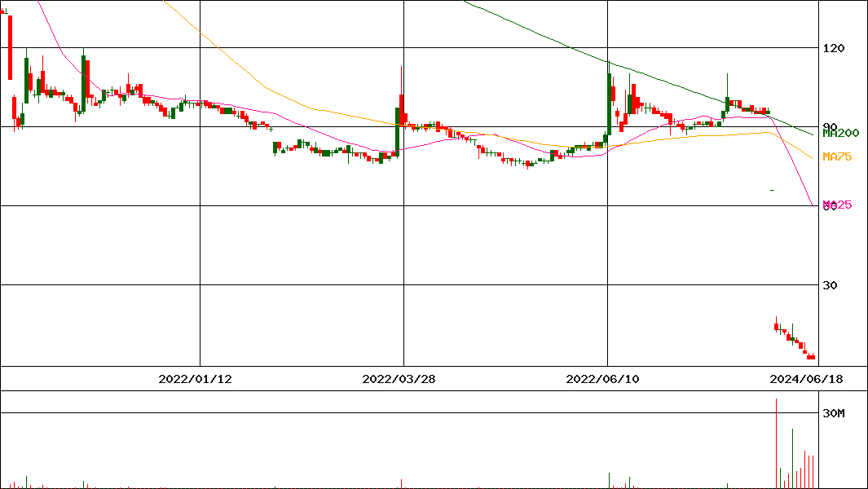Click the "120" price axis label
The width and height of the screenshot is (868, 489).
pyautogui.click(x=834, y=48)
